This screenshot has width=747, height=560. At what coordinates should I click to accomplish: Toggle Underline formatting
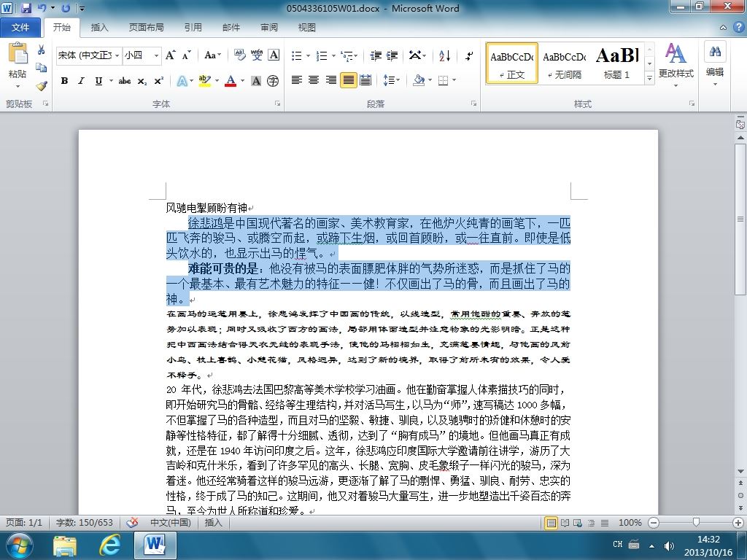coord(98,81)
